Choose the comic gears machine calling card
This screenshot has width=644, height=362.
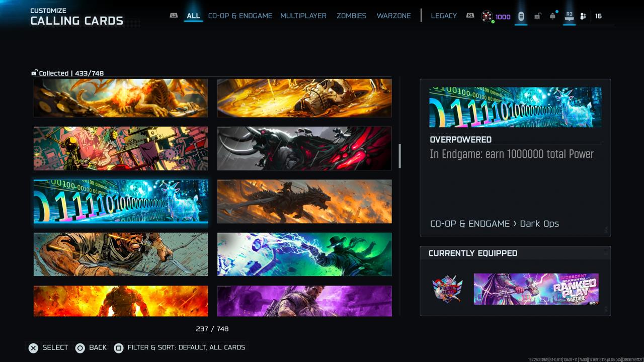(121, 148)
